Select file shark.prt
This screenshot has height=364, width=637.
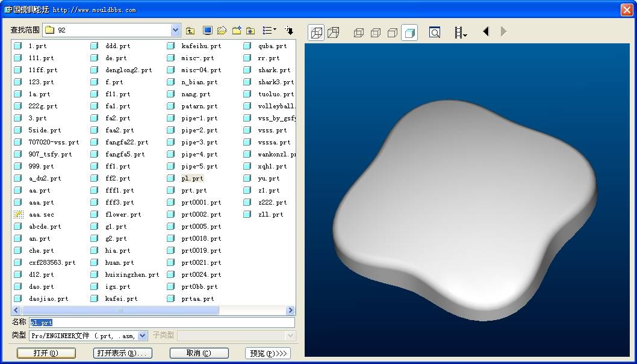coord(274,70)
